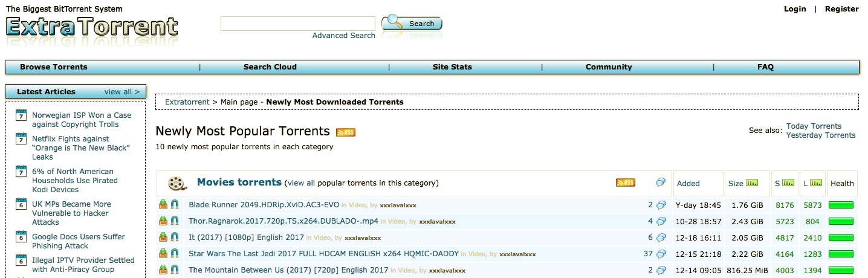Click calendar icon beside Norwegian ISP article
This screenshot has width=868, height=278.
[x=21, y=115]
